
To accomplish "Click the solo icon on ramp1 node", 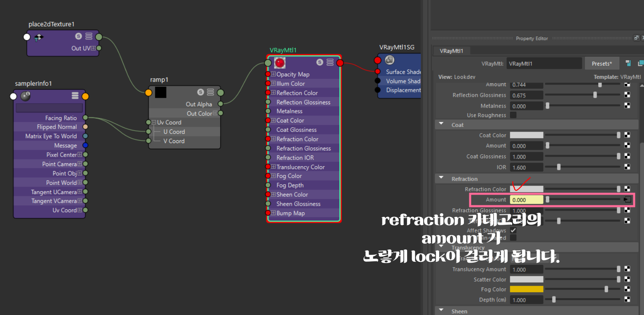I will [201, 92].
